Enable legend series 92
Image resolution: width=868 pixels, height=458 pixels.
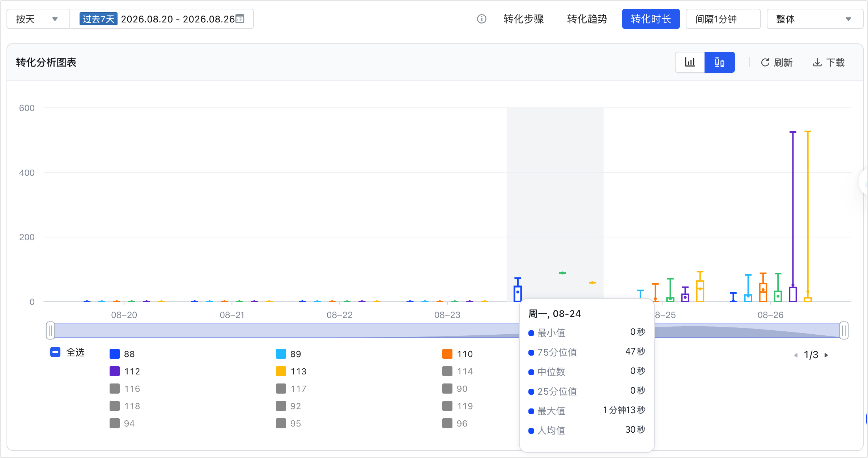289,406
